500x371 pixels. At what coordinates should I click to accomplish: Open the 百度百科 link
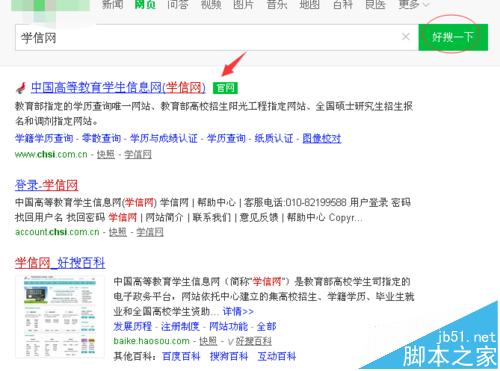181,356
